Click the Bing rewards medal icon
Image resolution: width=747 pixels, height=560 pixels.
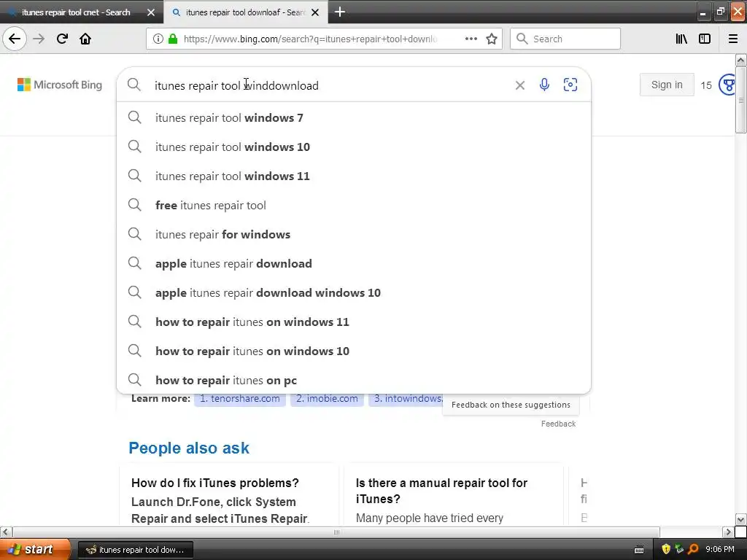727,85
